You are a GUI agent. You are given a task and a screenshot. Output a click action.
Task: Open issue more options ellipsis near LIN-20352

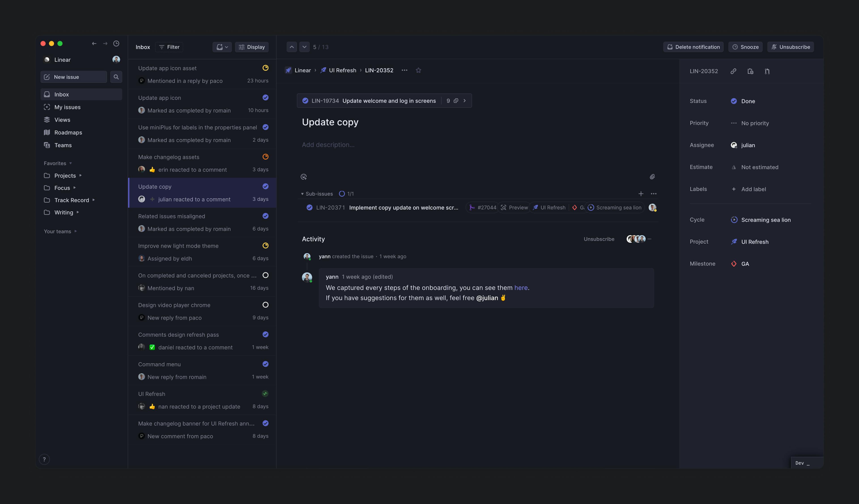(x=404, y=70)
